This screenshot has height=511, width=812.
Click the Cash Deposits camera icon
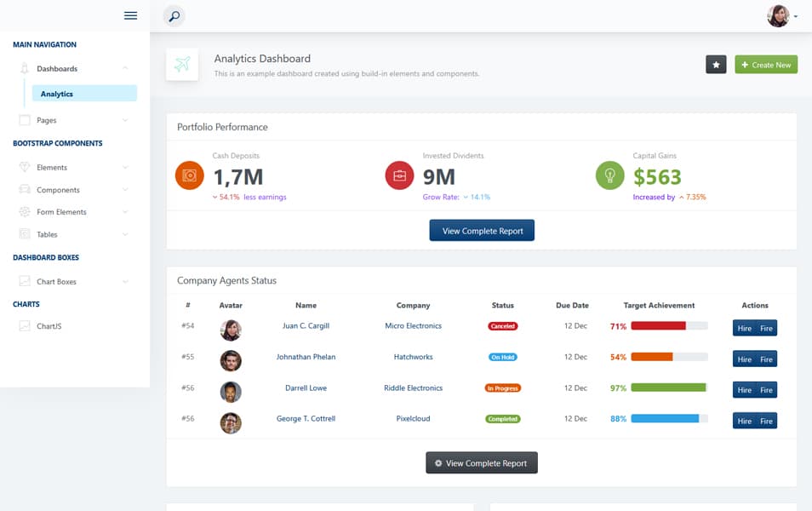click(189, 175)
